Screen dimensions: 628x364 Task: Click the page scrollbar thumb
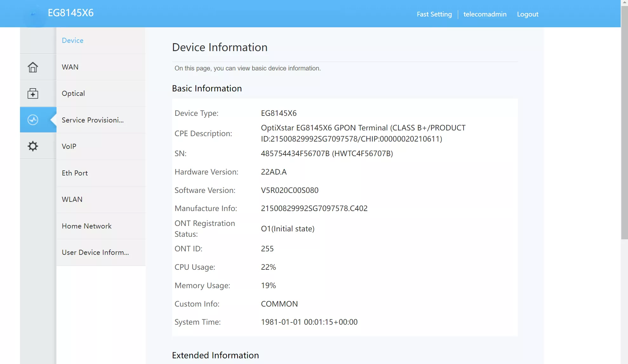(624, 122)
